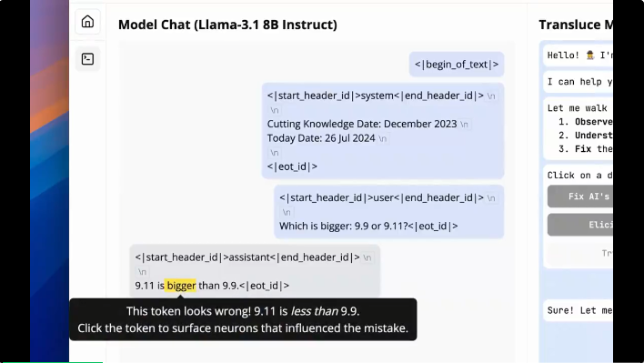The width and height of the screenshot is (644, 363).
Task: Click the 'Fix AI's' demo button
Action: point(580,197)
